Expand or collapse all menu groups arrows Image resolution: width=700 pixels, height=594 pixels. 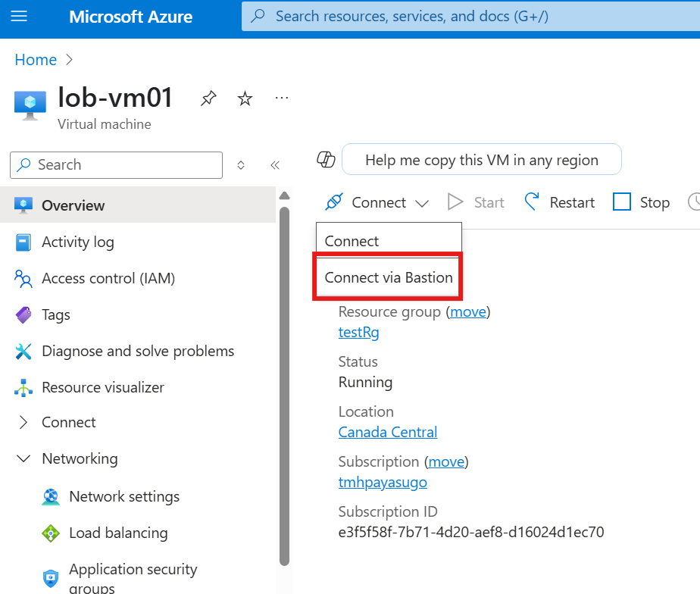[241, 165]
